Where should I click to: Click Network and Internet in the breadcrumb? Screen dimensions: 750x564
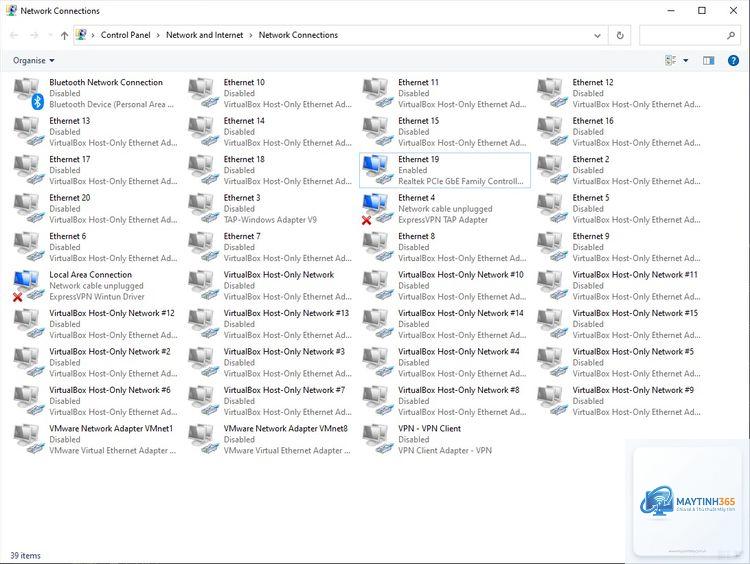tap(204, 35)
